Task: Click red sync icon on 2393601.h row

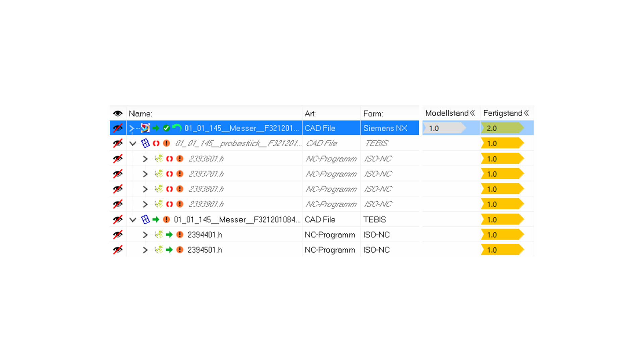Action: (x=169, y=159)
